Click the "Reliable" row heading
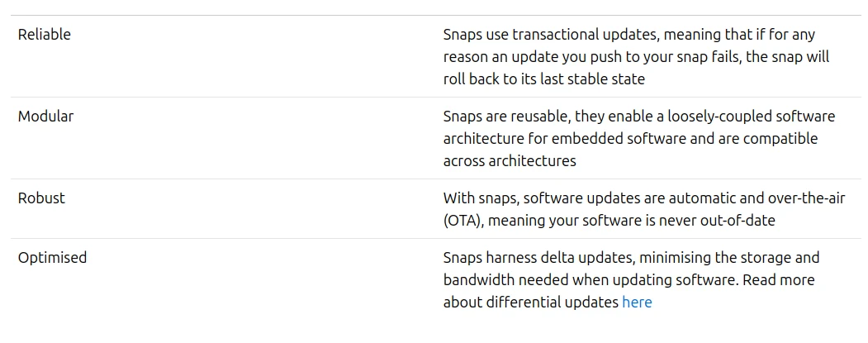The height and width of the screenshot is (343, 868). (45, 35)
